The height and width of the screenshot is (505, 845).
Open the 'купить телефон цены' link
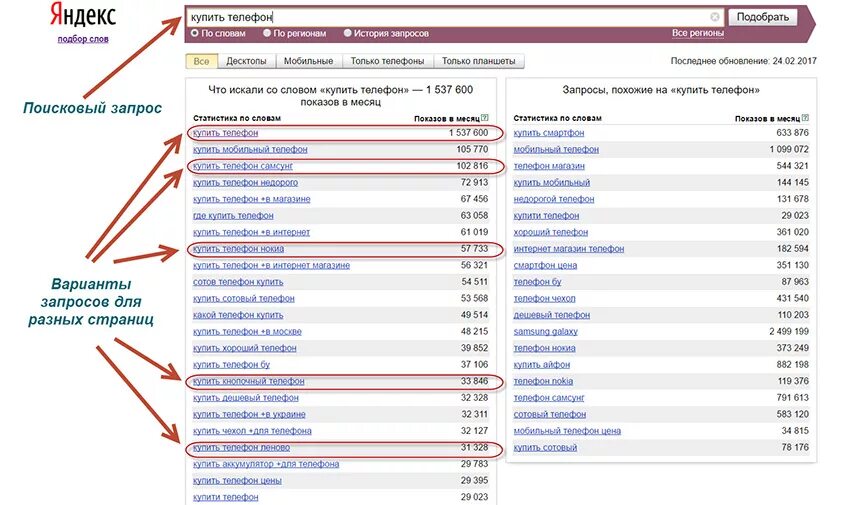tap(237, 481)
